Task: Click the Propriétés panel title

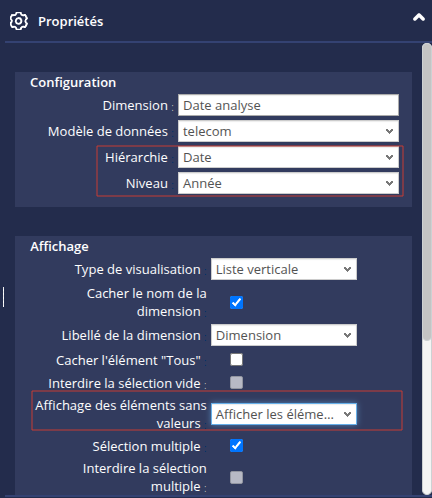Action: [x=71, y=22]
